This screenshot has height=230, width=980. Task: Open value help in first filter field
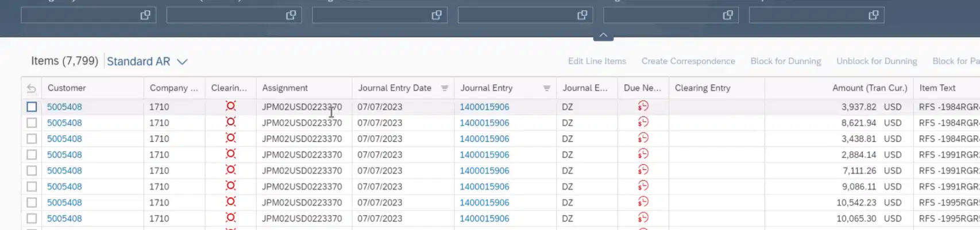pyautogui.click(x=145, y=15)
